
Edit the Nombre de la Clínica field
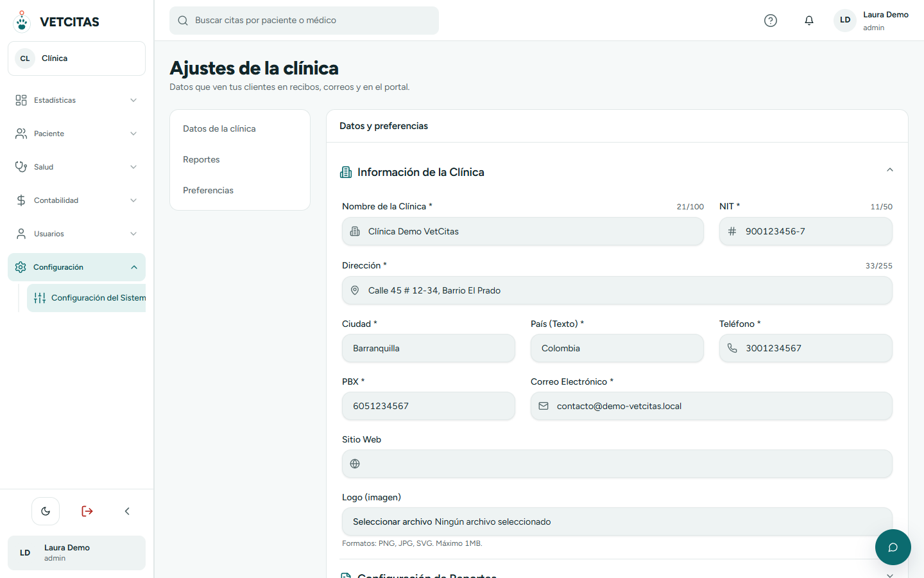[x=523, y=231]
